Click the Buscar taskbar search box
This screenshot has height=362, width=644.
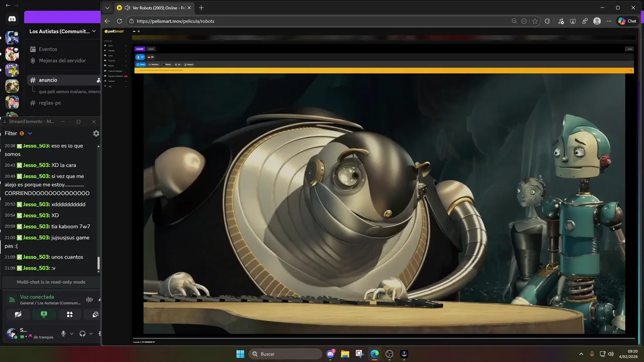(286, 354)
